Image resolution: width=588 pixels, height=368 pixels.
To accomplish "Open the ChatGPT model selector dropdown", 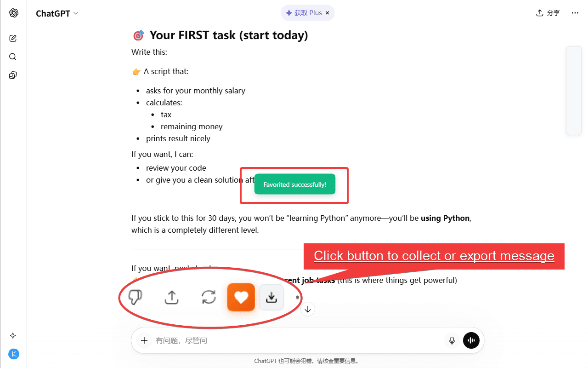I will click(x=57, y=13).
